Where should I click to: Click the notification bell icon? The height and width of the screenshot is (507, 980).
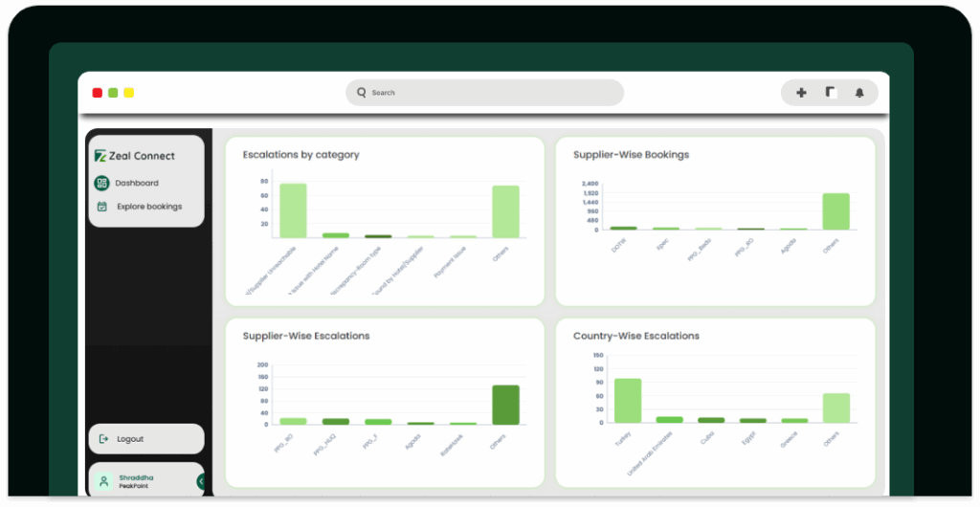click(858, 93)
